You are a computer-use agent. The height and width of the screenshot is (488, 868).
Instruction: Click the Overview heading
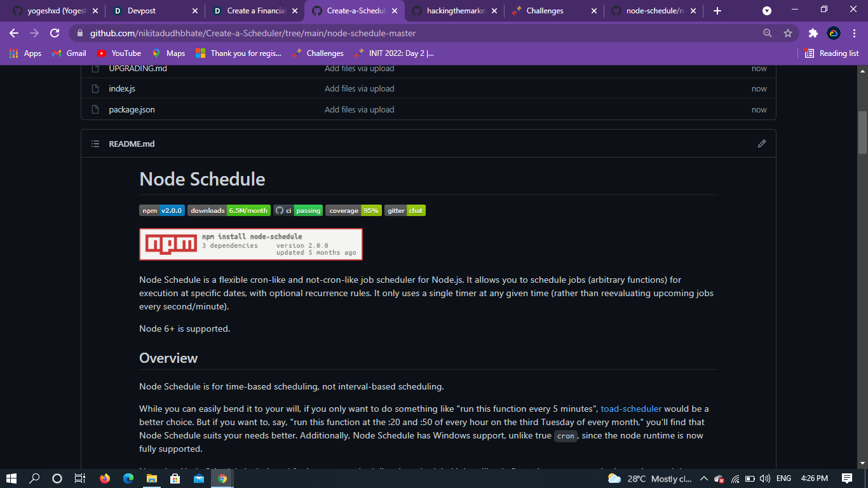click(x=168, y=358)
